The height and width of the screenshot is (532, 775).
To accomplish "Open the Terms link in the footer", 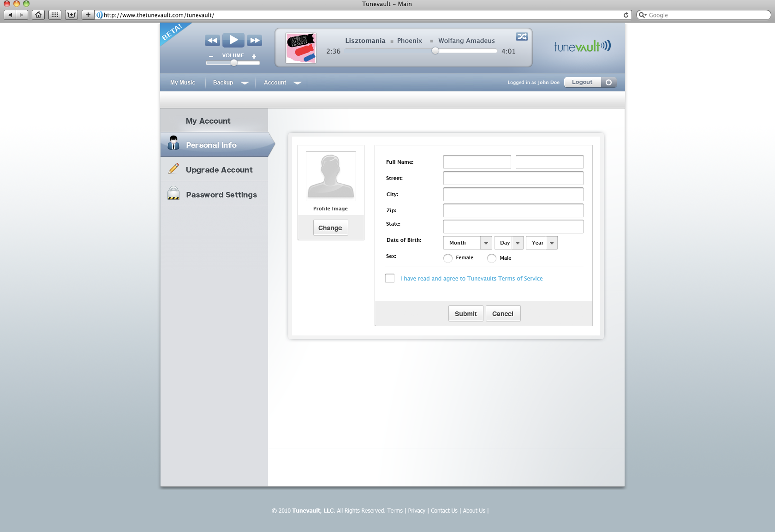I will pyautogui.click(x=395, y=511).
